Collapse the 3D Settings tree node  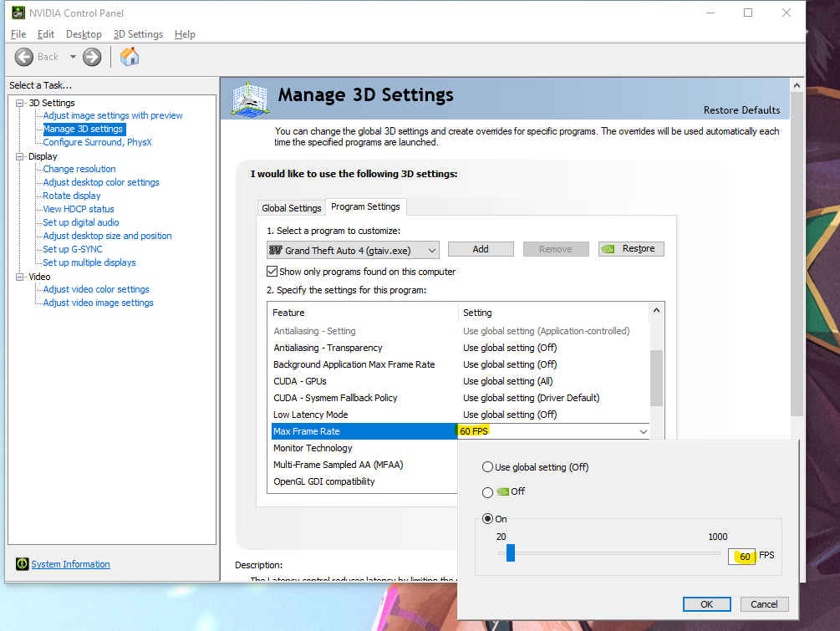coord(20,103)
